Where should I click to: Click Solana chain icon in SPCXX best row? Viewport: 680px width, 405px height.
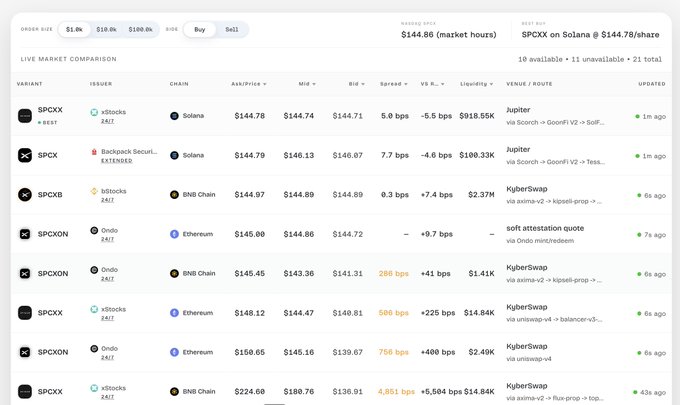coord(174,116)
